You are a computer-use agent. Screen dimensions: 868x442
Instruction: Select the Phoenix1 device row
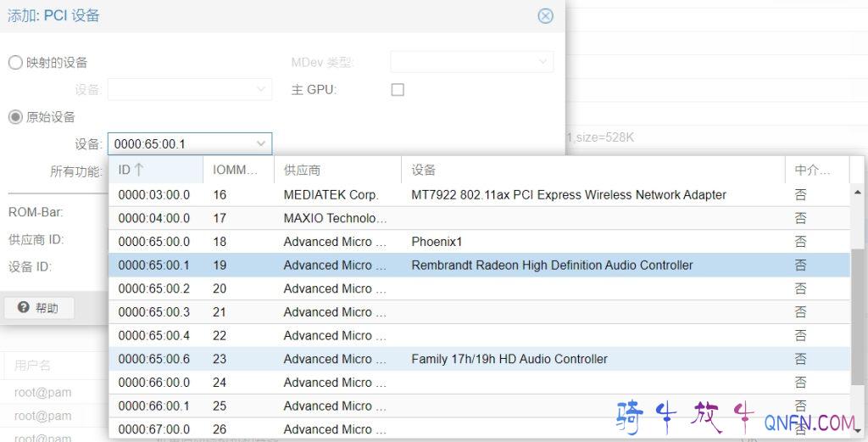(437, 242)
